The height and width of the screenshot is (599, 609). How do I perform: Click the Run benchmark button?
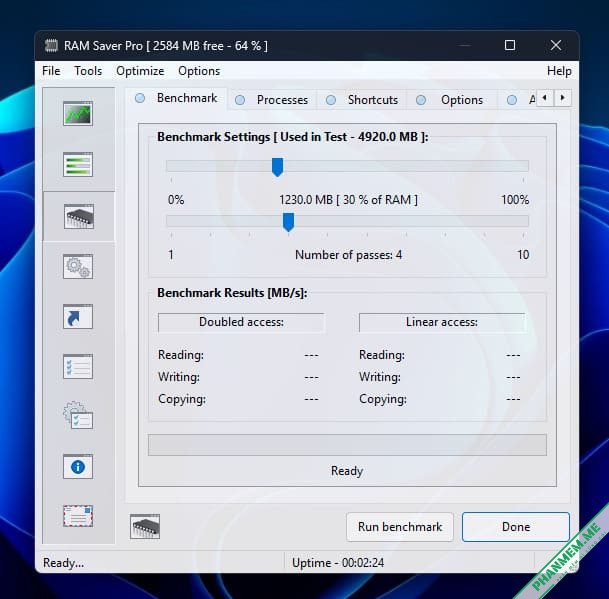(400, 527)
